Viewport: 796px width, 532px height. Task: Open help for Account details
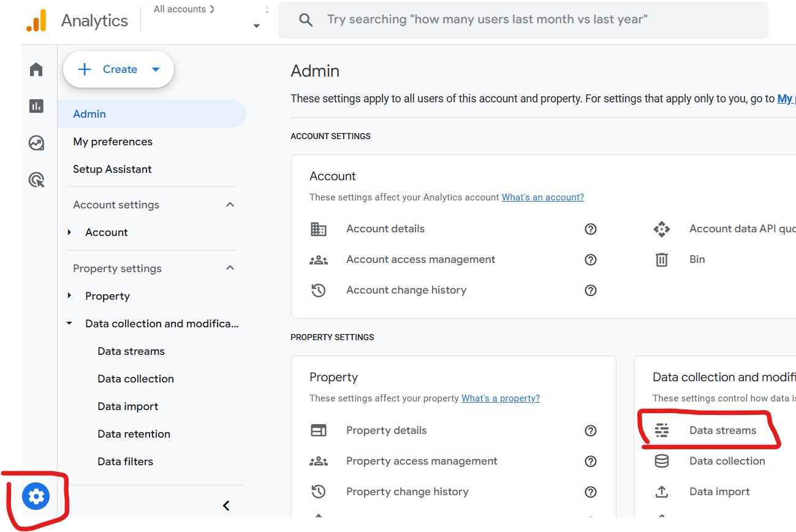pos(591,229)
